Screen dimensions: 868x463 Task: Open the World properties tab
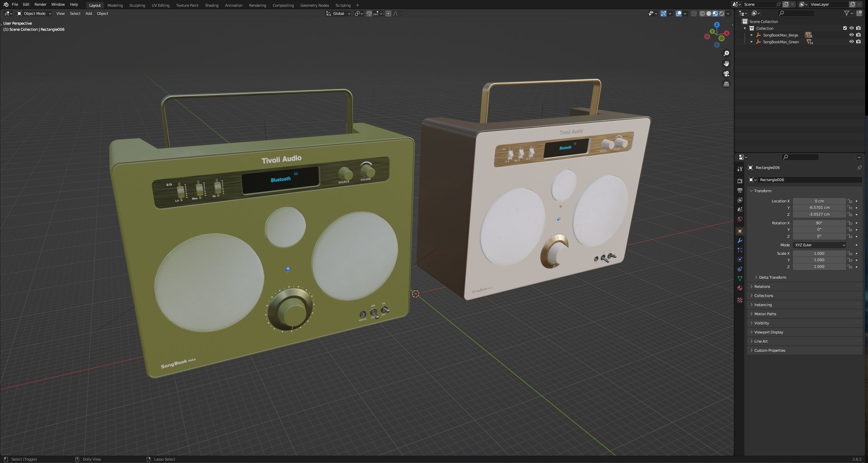(x=740, y=219)
